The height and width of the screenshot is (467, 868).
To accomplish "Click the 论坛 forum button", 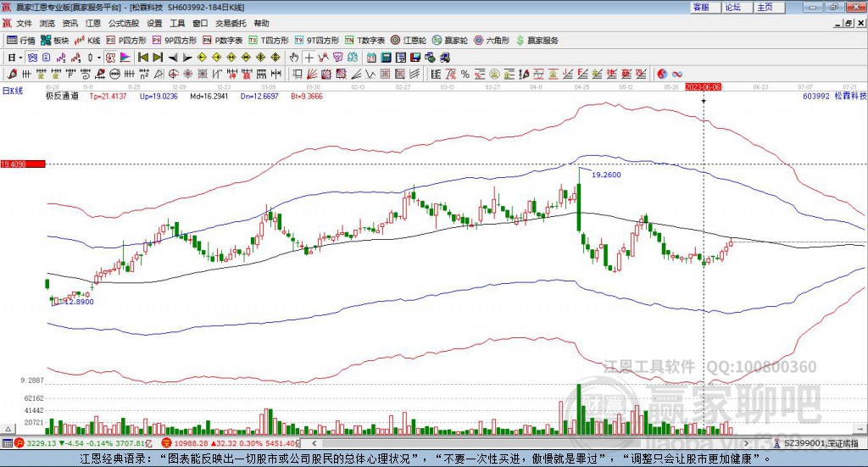I will pos(737,7).
